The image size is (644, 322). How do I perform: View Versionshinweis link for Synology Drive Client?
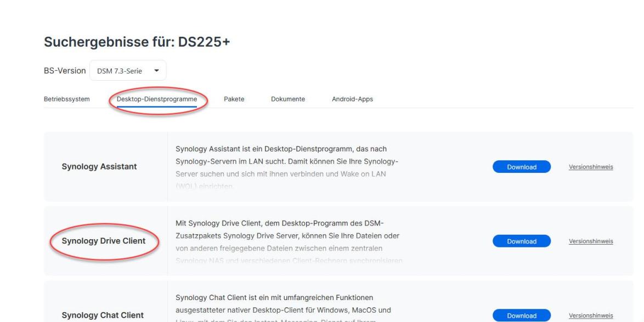(x=591, y=241)
